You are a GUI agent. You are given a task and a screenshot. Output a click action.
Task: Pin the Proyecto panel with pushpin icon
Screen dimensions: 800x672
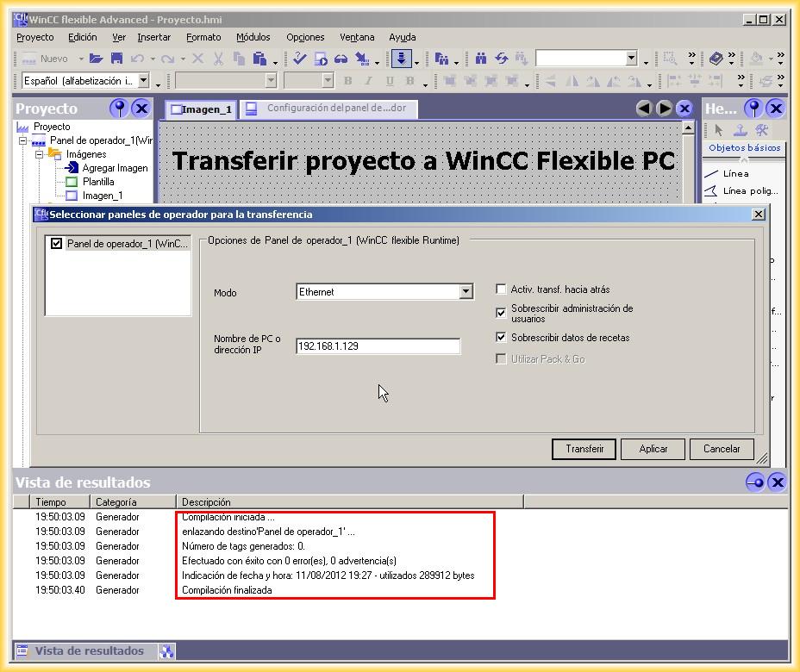point(119,109)
